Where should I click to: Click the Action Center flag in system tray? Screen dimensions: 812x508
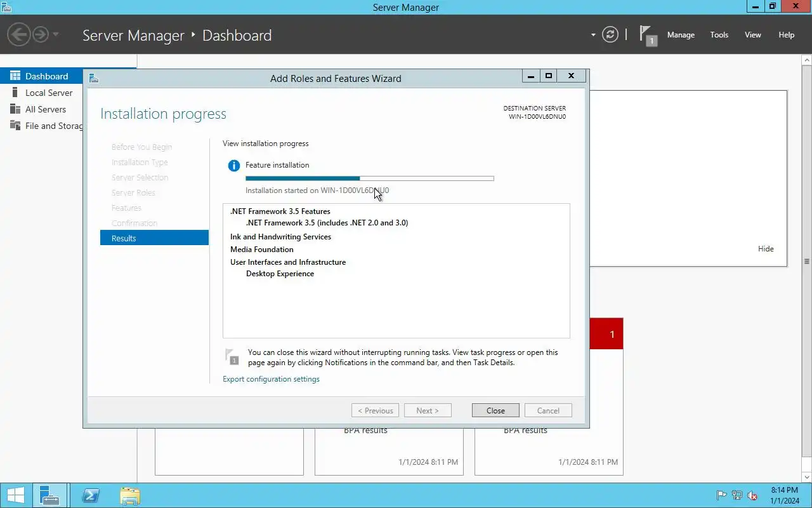721,495
